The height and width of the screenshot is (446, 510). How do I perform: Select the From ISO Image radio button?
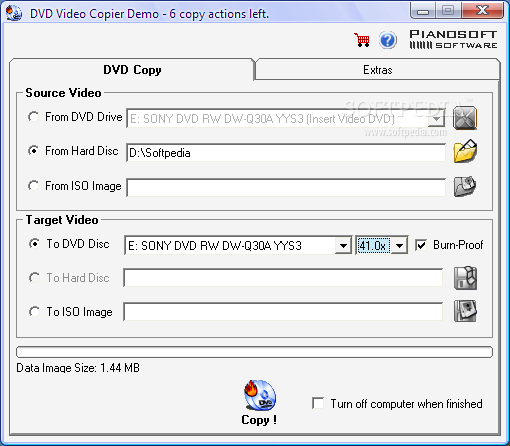33,185
